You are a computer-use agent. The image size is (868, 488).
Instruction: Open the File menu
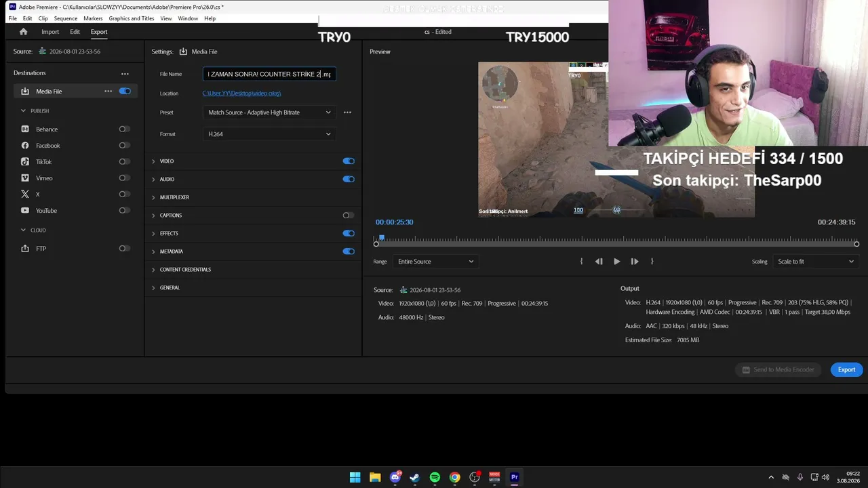click(x=13, y=18)
